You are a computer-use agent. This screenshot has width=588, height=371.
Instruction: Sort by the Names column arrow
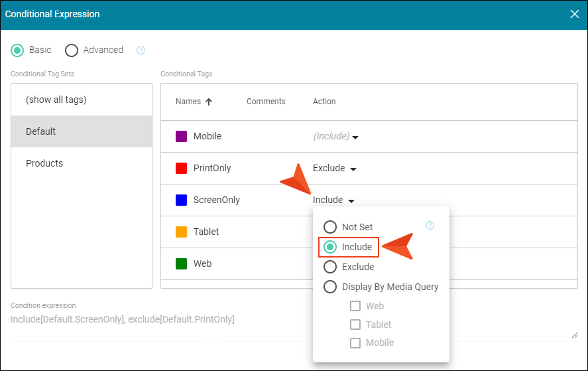[x=209, y=102]
